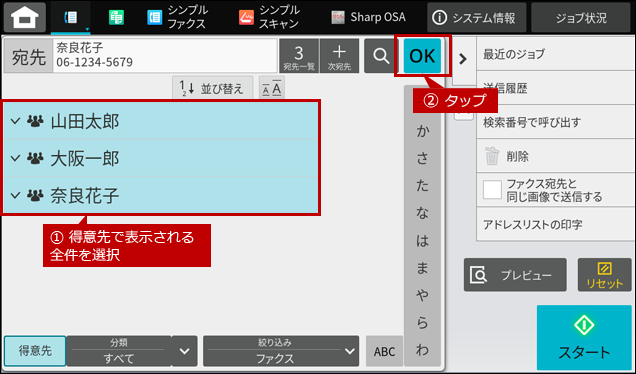
Task: Jump to ま index row
Action: [x=422, y=268]
